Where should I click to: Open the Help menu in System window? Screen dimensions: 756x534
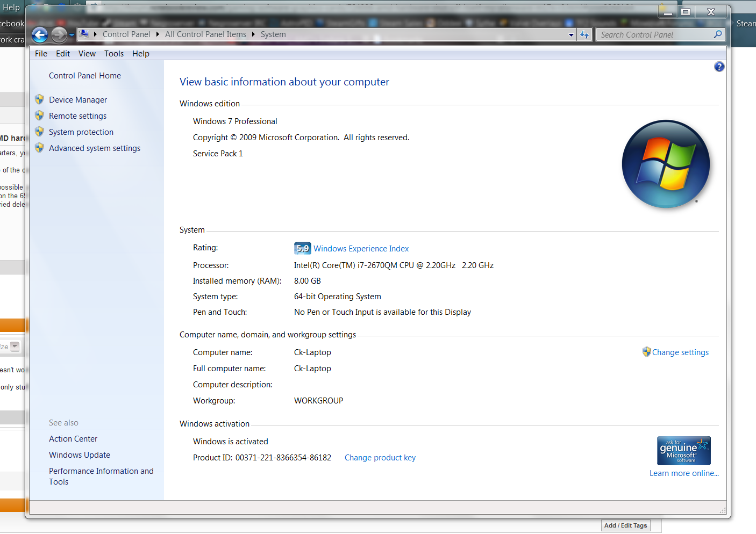[141, 54]
